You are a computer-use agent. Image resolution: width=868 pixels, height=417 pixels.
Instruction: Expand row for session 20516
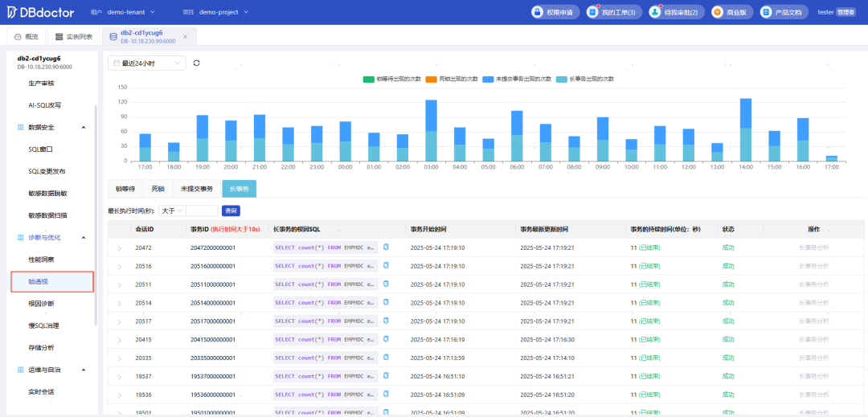click(119, 267)
